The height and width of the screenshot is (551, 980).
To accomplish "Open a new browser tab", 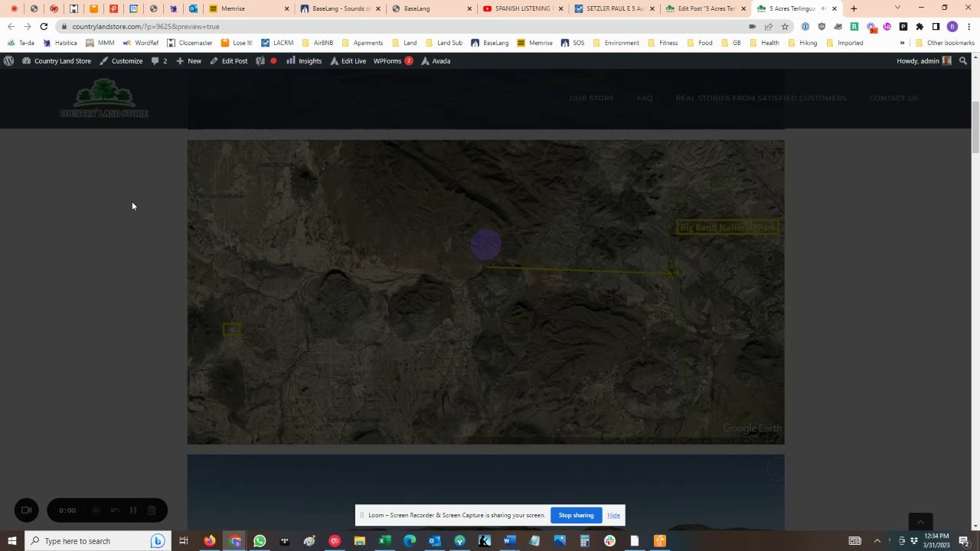I will click(x=854, y=8).
